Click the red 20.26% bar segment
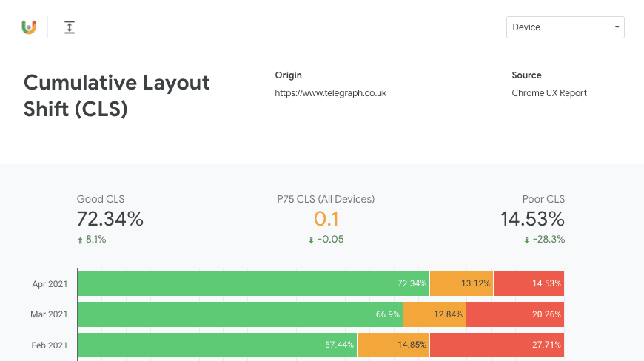Screen dimensions: 644x361 pyautogui.click(x=514, y=314)
